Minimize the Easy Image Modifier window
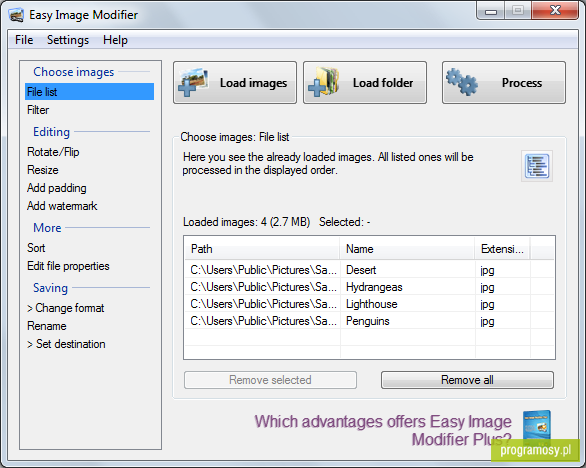Screen dimensions: 586x468 tap(491, 11)
